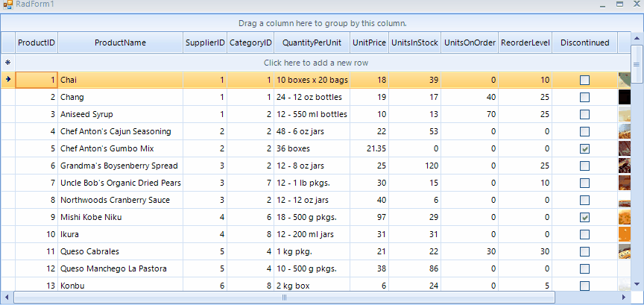
Task: Click the QuantityPerUnit column header
Action: coord(312,43)
